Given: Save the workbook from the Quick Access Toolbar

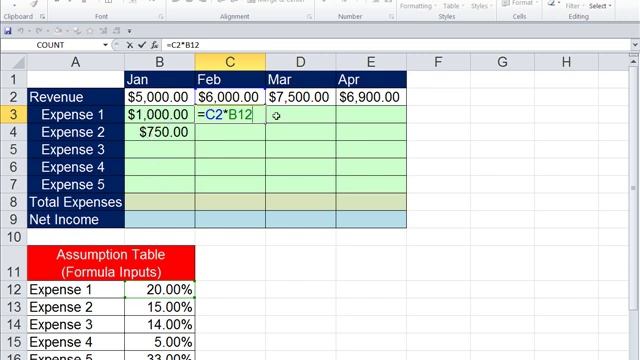Looking at the screenshot, I should (x=8, y=31).
